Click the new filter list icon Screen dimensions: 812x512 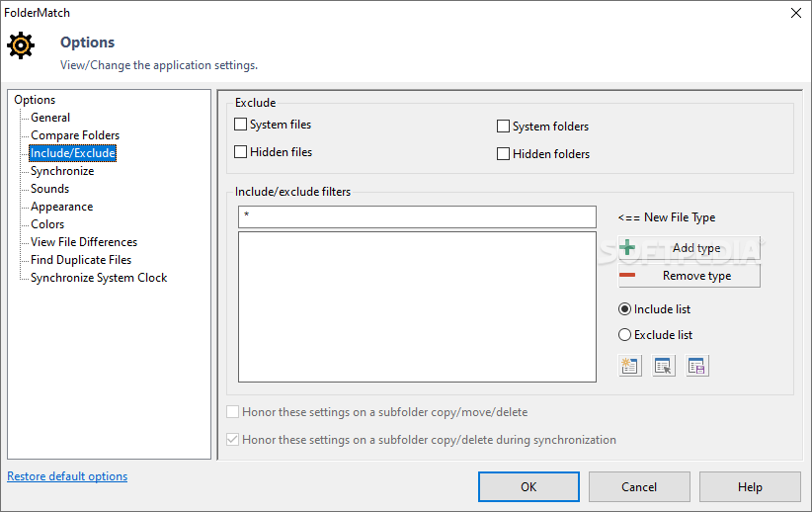[629, 366]
